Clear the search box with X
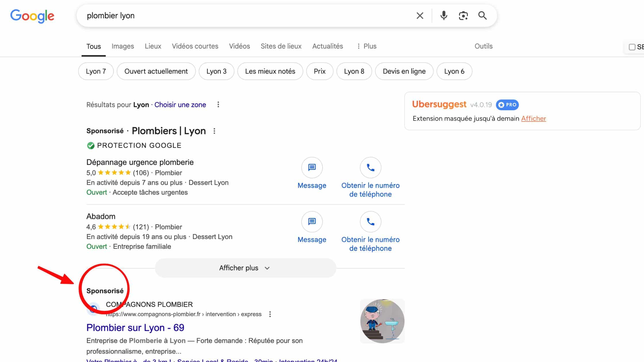Viewport: 644px width, 362px height. (x=420, y=16)
